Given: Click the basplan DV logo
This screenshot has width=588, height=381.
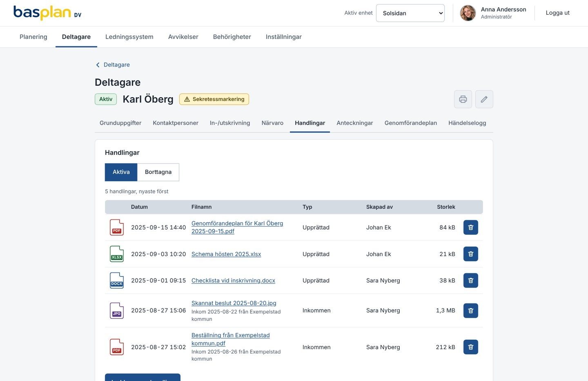Looking at the screenshot, I should tap(47, 13).
